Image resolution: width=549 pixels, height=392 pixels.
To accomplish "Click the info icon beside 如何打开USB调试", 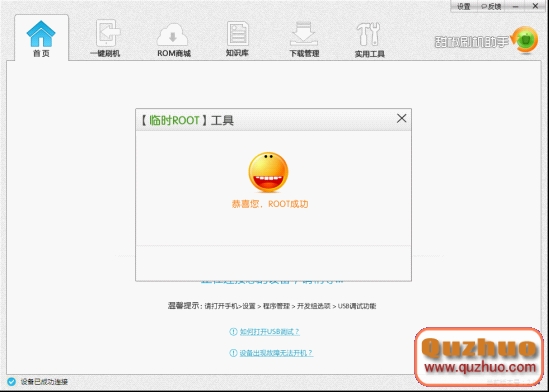I will click(x=233, y=331).
